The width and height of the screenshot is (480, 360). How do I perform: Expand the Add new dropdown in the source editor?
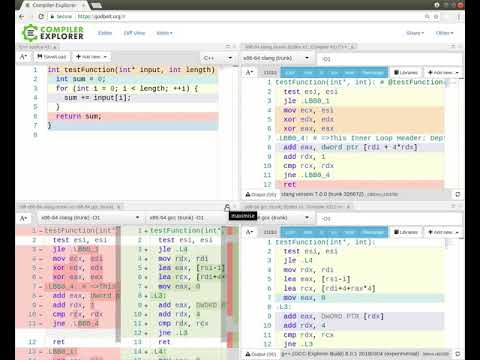coord(91,57)
